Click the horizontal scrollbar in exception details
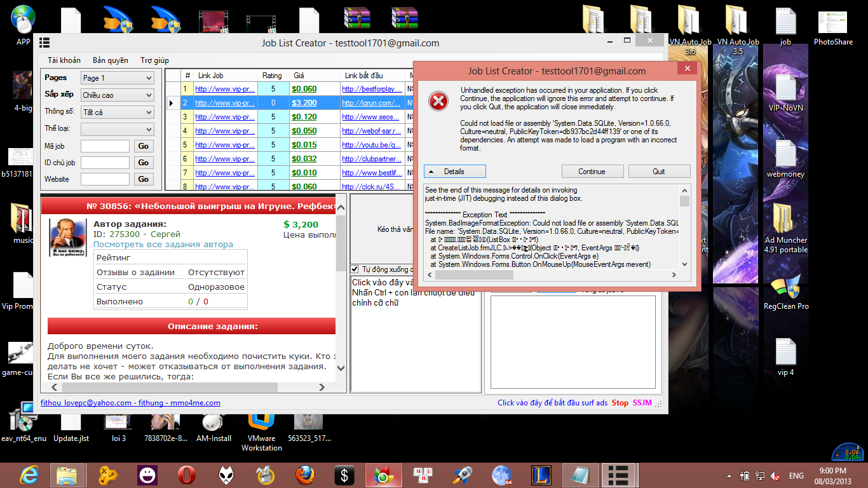The image size is (868, 488). pyautogui.click(x=553, y=275)
